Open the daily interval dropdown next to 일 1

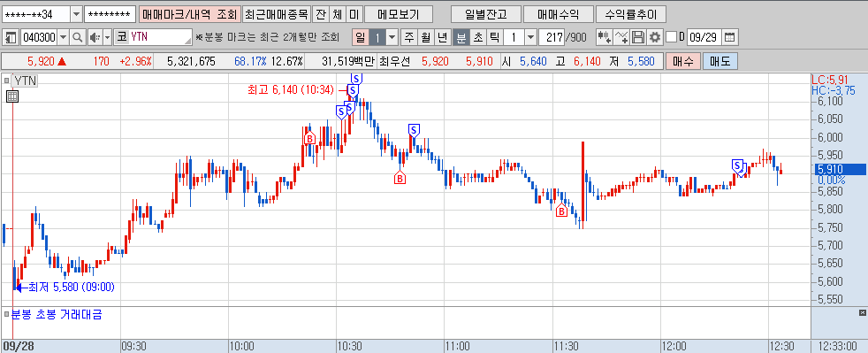(392, 38)
